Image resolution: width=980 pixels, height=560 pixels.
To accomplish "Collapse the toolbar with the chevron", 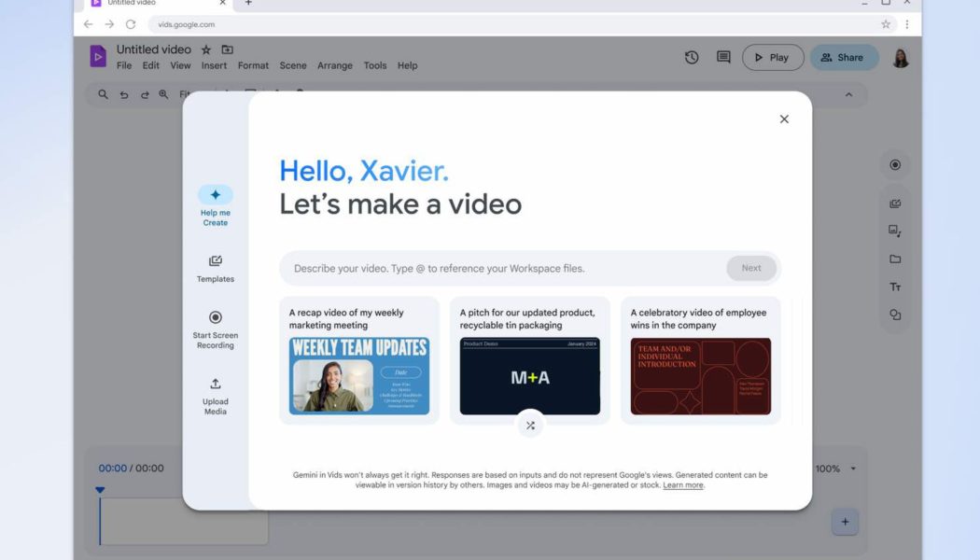I will point(848,94).
